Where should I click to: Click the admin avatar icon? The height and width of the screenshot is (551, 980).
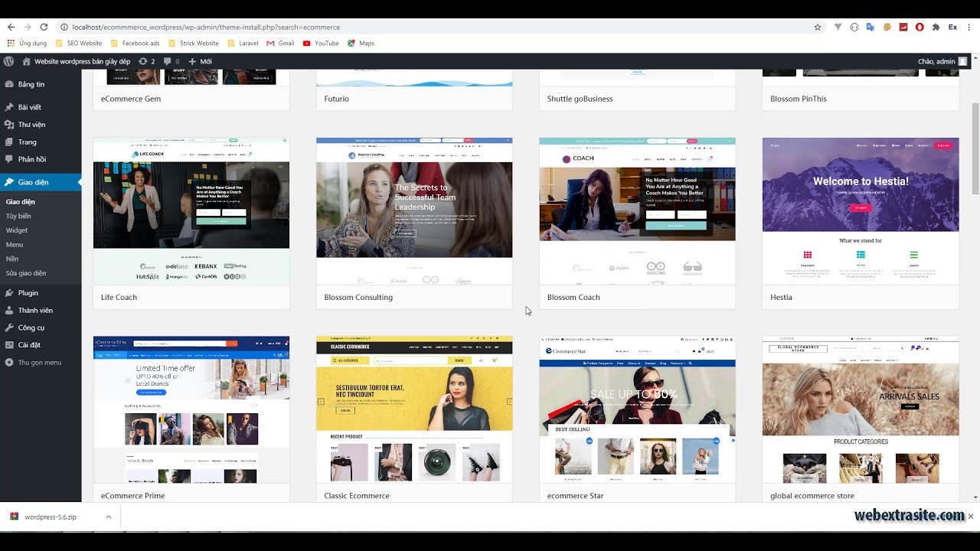click(x=962, y=61)
